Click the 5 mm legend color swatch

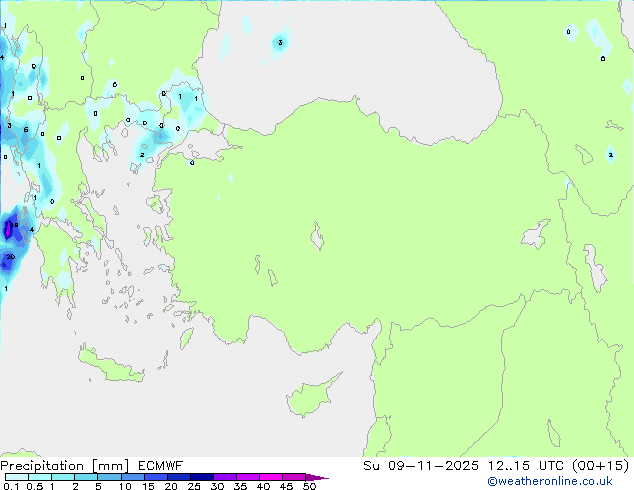pos(109,477)
